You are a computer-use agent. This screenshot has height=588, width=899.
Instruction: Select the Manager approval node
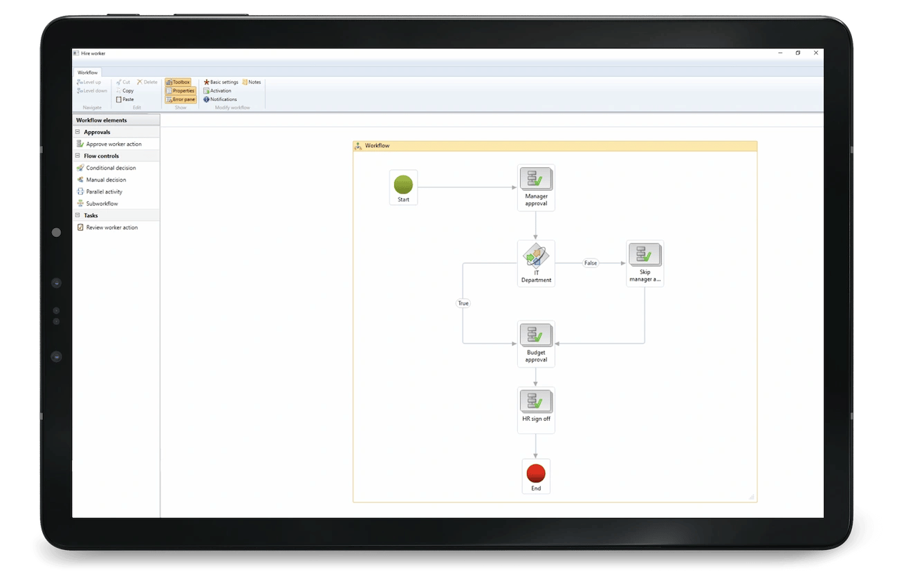[x=536, y=188]
